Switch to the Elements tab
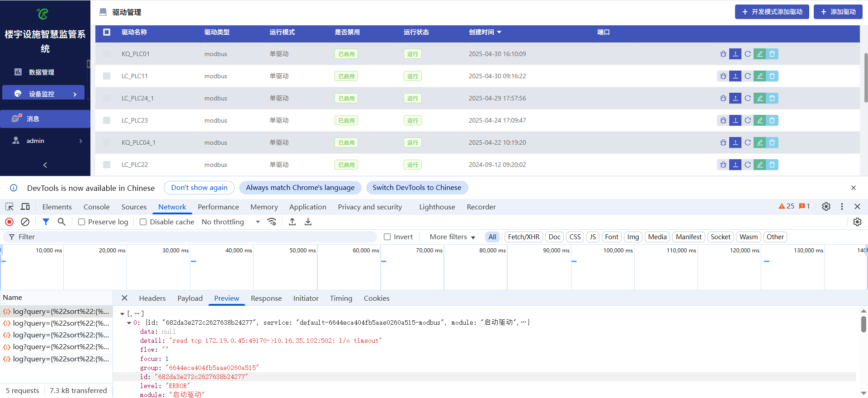This screenshot has width=868, height=398. [57, 207]
